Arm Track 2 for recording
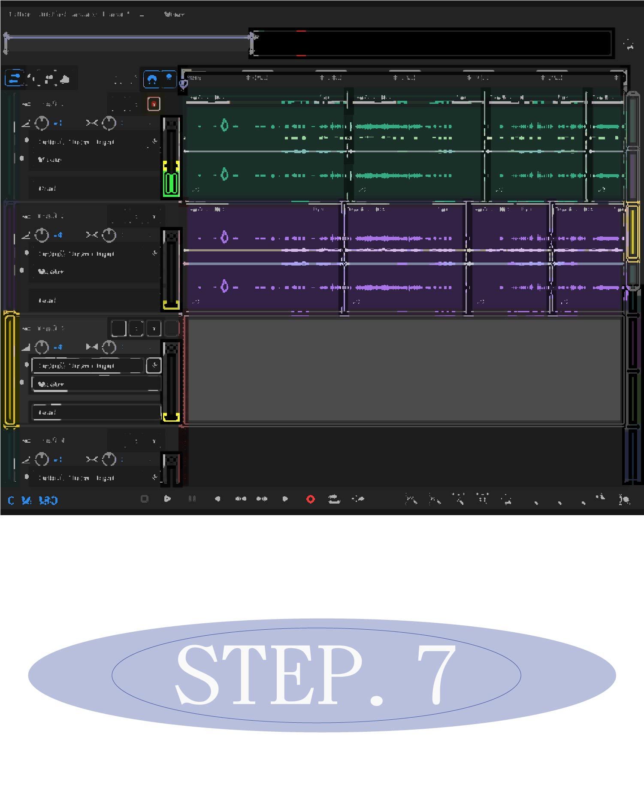The width and height of the screenshot is (644, 812). (154, 216)
